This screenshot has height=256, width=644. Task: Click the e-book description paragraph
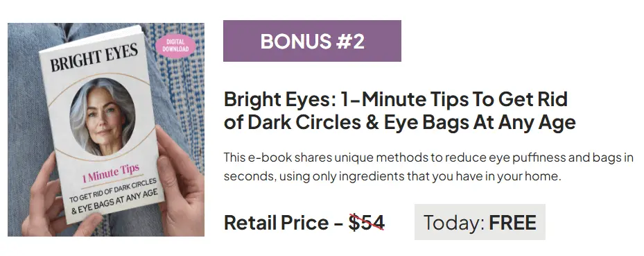[x=428, y=167]
